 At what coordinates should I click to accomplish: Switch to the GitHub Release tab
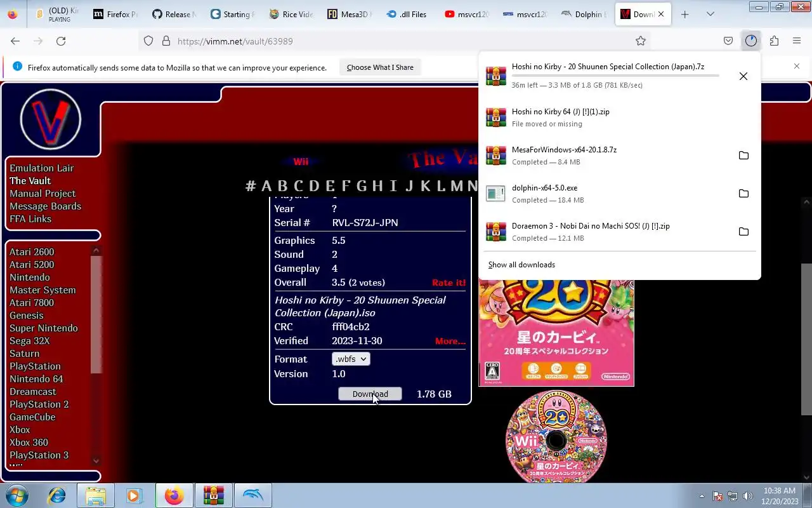174,14
